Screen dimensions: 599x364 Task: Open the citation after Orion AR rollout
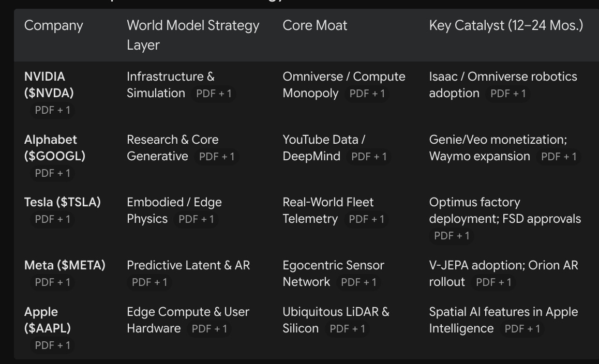pos(493,282)
